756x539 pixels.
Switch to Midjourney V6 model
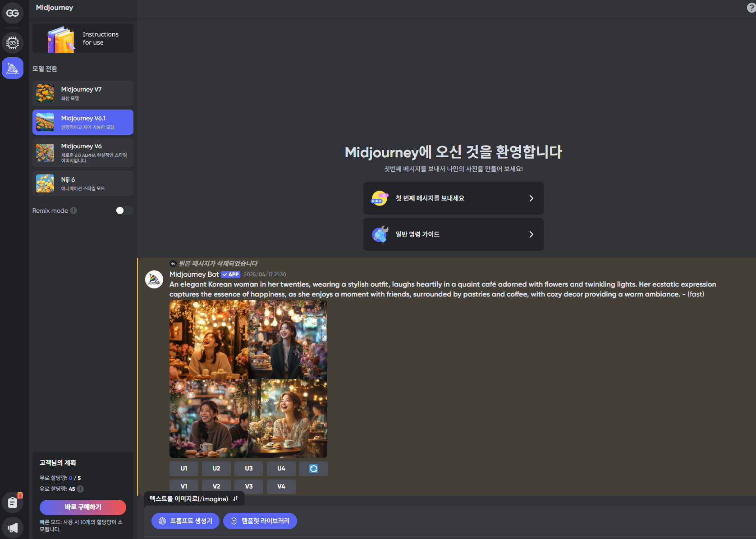83,153
